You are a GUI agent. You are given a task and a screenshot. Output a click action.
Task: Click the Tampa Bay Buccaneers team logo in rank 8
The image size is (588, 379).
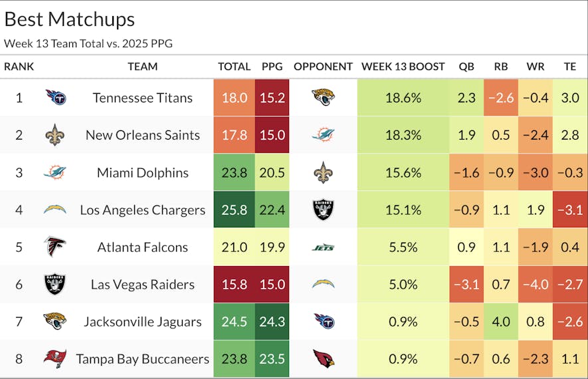[55, 359]
